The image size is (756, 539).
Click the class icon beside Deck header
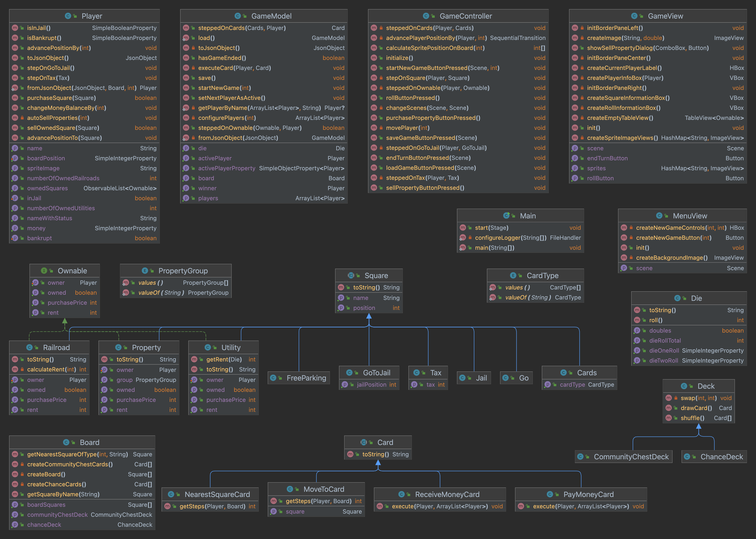(684, 386)
